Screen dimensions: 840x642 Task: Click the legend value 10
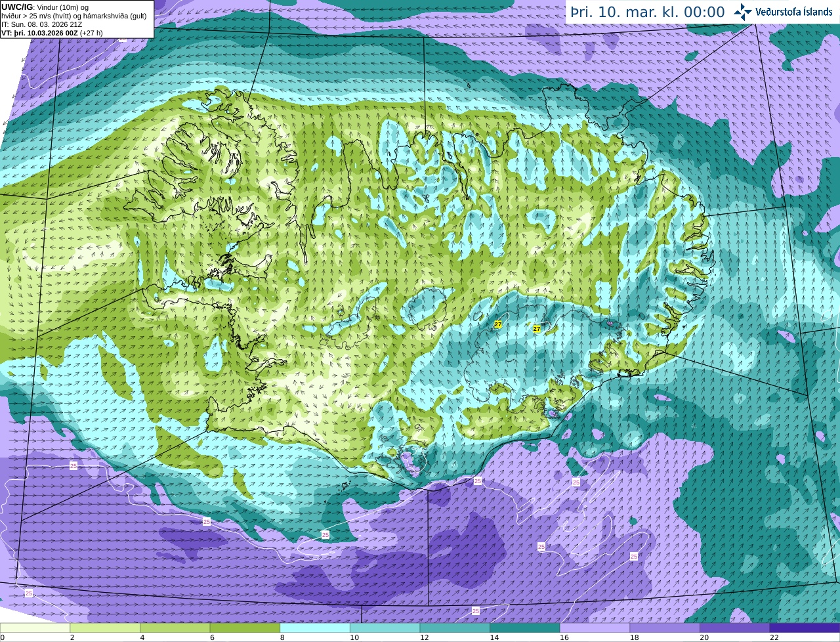coord(354,637)
